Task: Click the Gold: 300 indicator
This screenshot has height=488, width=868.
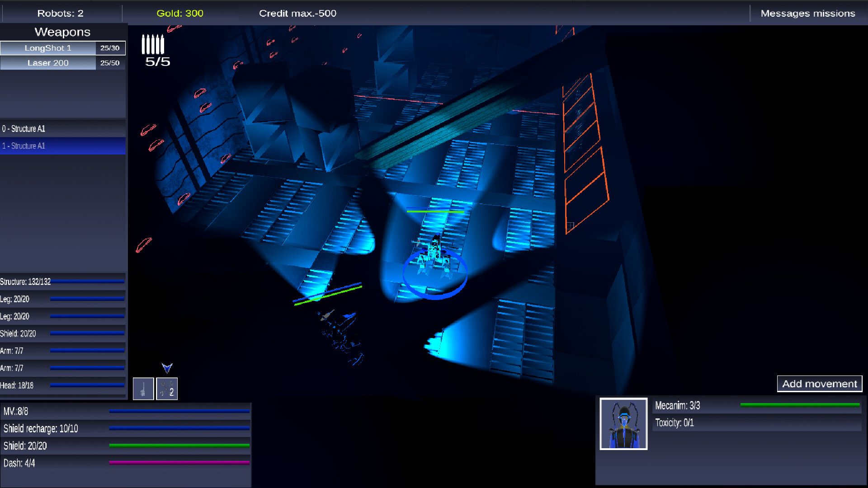Action: (180, 13)
